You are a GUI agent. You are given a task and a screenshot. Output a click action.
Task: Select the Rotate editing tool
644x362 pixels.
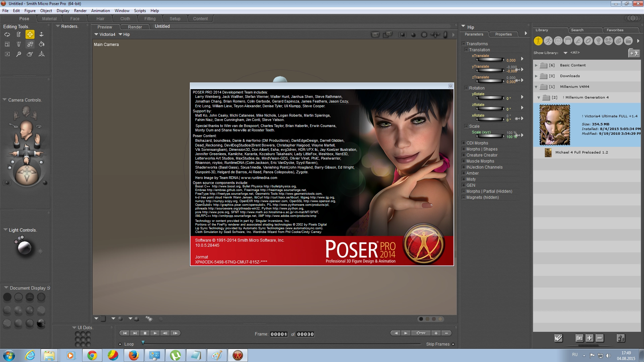pyautogui.click(x=7, y=35)
